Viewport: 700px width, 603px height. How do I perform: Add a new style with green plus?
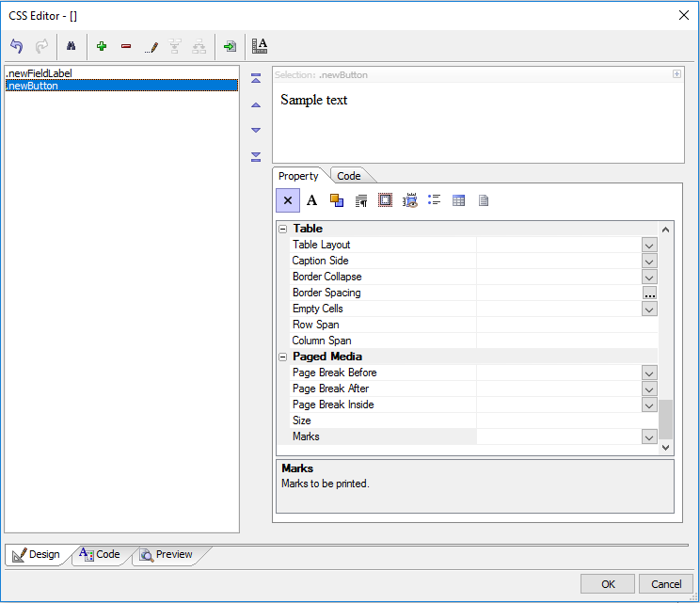click(102, 46)
